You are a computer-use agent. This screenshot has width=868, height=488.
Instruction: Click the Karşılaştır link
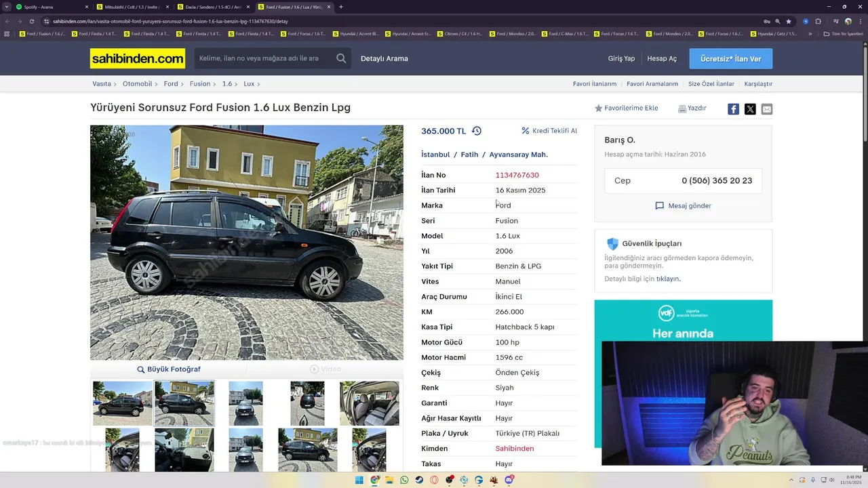758,84
